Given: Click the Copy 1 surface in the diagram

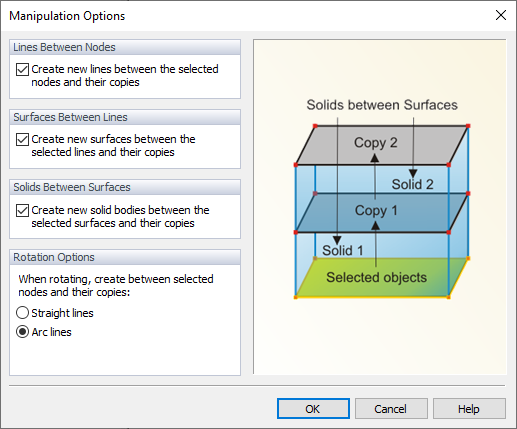Looking at the screenshot, I should [382, 213].
